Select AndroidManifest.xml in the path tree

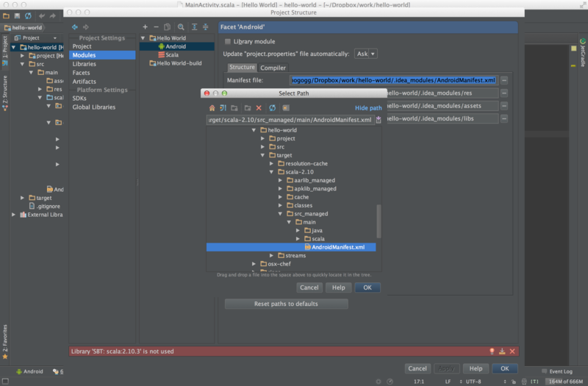coord(291,247)
